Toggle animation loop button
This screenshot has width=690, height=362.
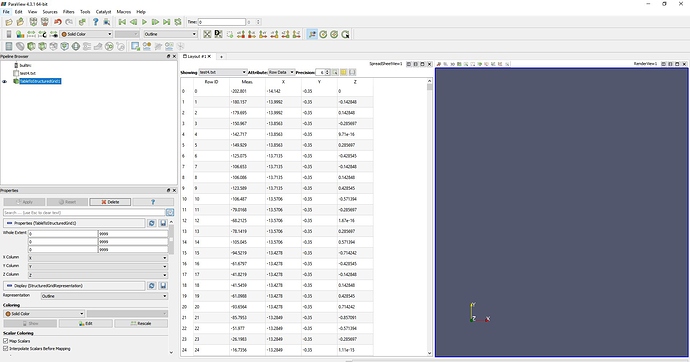[x=178, y=22]
